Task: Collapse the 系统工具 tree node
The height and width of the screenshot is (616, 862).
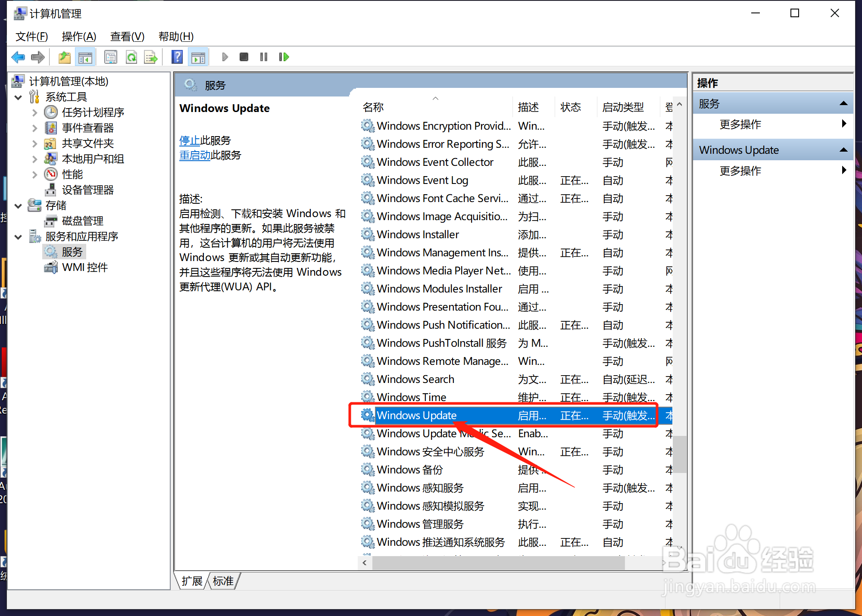Action: 18,97
